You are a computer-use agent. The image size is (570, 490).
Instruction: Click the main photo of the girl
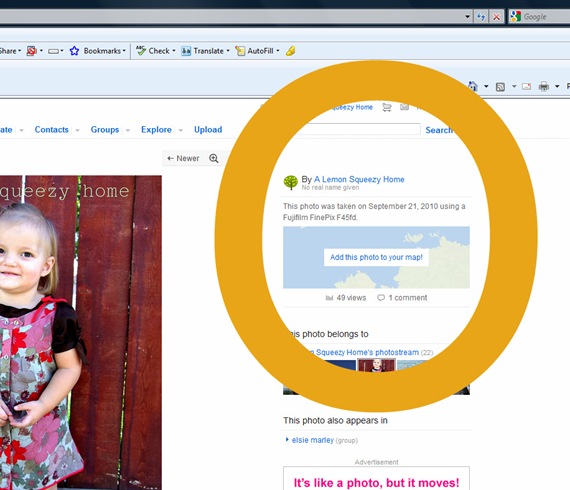click(x=81, y=333)
